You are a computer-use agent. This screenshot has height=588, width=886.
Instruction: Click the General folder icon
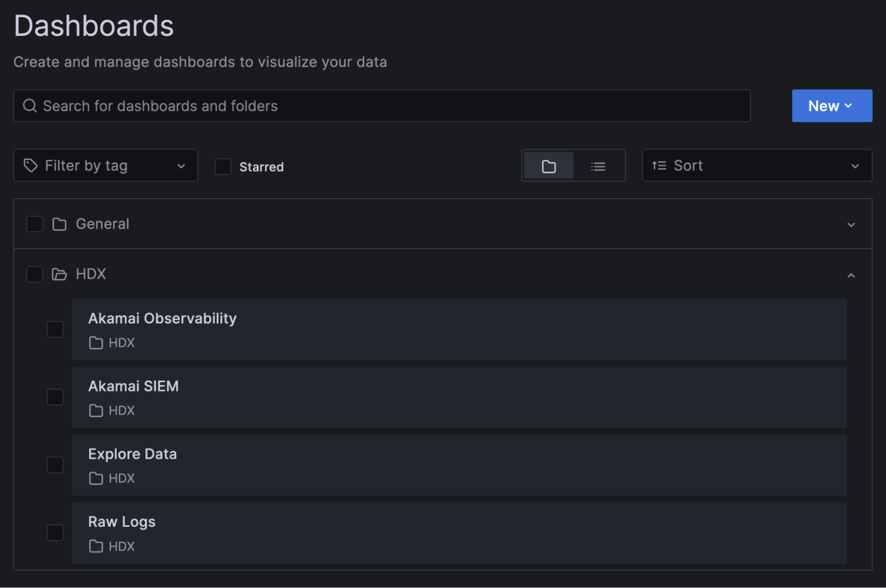click(x=59, y=224)
